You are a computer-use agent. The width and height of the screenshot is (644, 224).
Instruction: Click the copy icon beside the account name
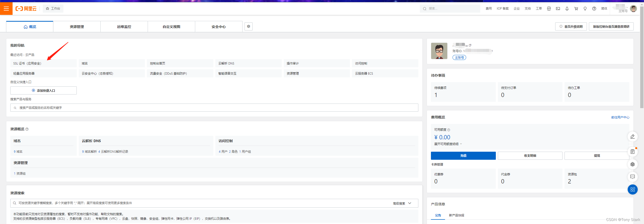pyautogui.click(x=470, y=45)
